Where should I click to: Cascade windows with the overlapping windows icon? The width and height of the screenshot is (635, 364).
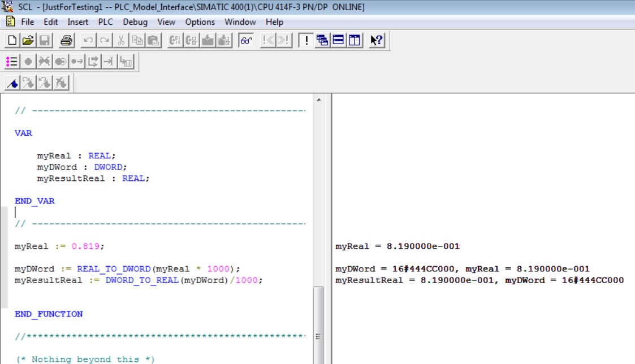click(322, 40)
